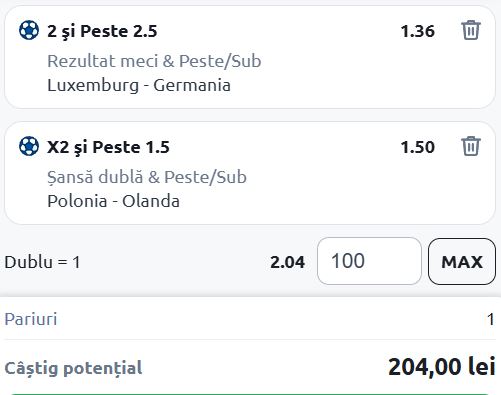Screen dimensions: 501x395
Task: Click the Dublu = 1 bet type label
Action: pos(42,262)
